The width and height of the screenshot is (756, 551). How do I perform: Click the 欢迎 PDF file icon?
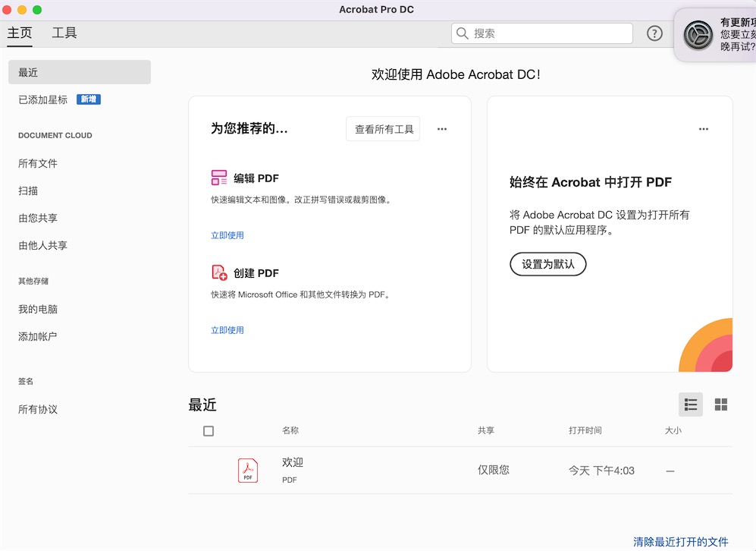pyautogui.click(x=248, y=471)
